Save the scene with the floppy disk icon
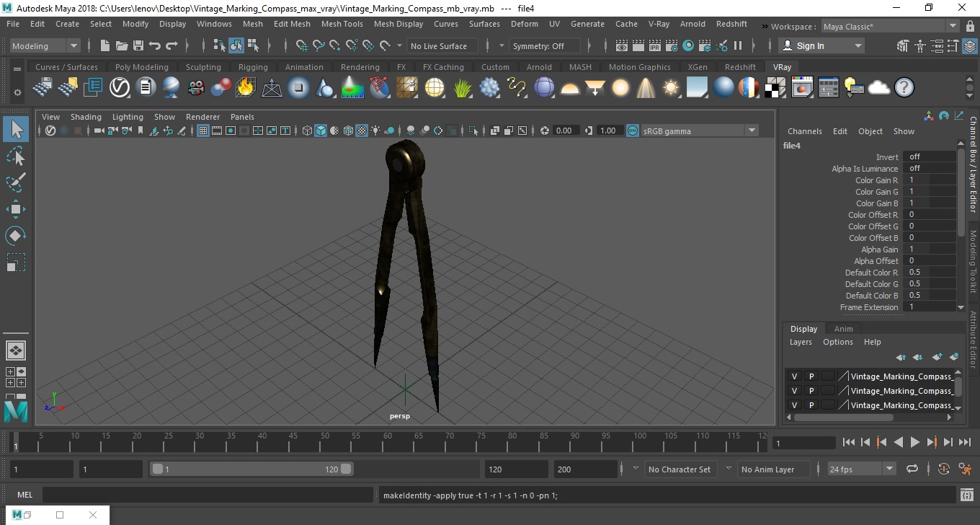The image size is (980, 525). [138, 45]
